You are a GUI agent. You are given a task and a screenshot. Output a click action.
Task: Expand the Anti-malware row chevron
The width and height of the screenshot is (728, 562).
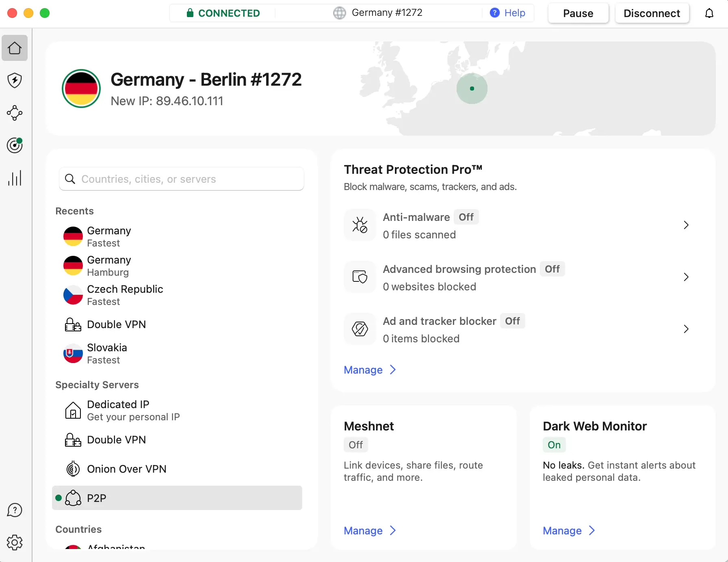[686, 225]
